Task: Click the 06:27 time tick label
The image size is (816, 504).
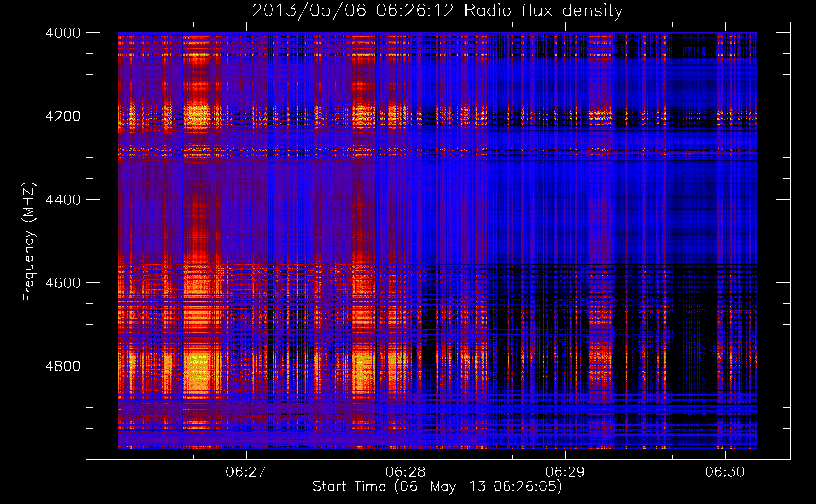Action: click(246, 472)
